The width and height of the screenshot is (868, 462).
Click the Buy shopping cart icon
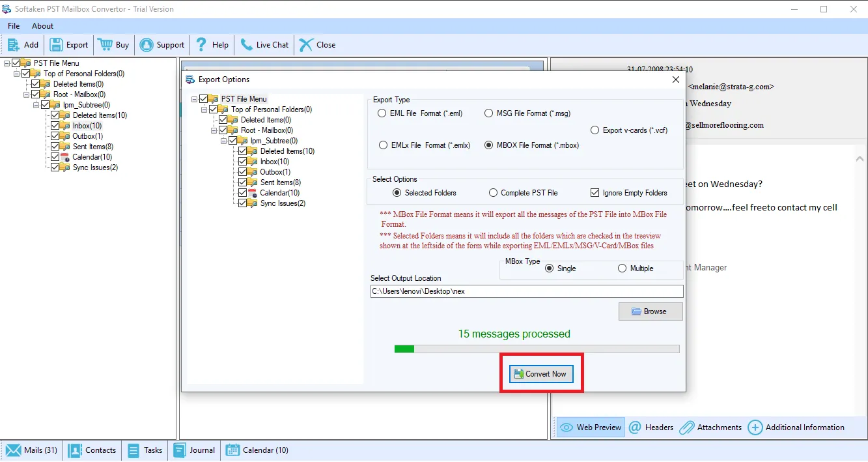[x=105, y=45]
